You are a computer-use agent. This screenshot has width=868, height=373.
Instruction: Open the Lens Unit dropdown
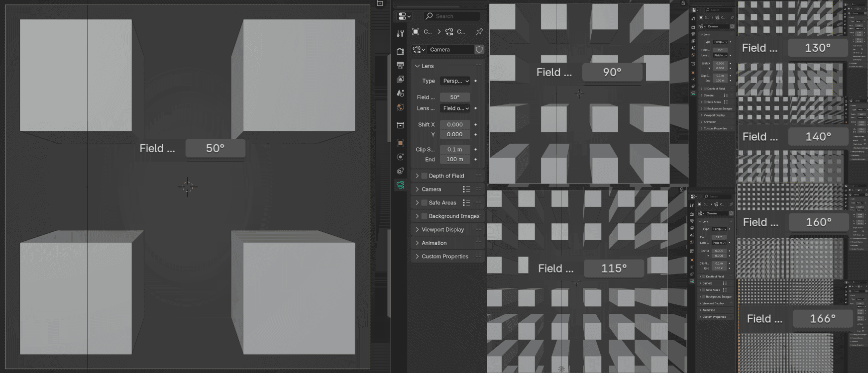click(455, 108)
